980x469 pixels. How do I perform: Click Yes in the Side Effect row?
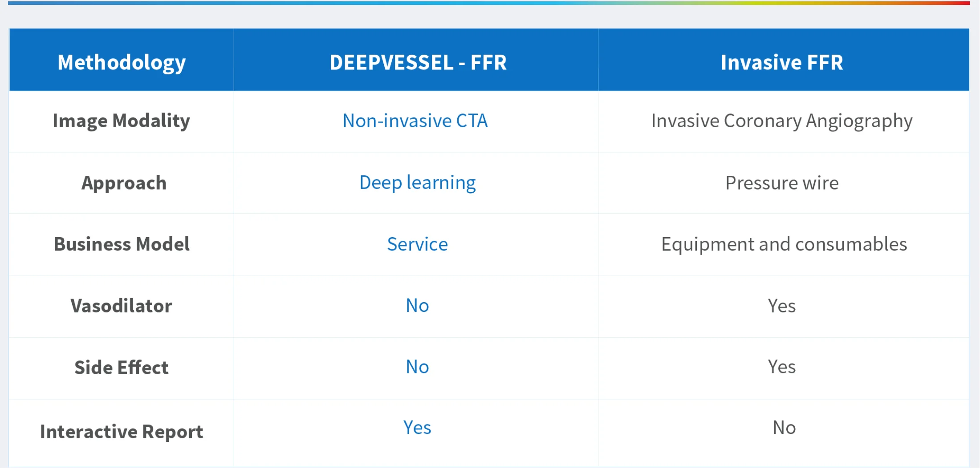point(781,367)
